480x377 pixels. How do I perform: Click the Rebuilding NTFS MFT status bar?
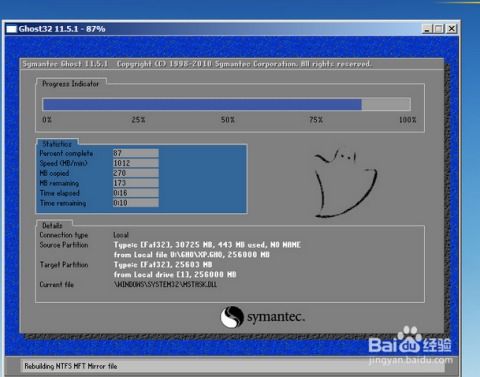232,366
